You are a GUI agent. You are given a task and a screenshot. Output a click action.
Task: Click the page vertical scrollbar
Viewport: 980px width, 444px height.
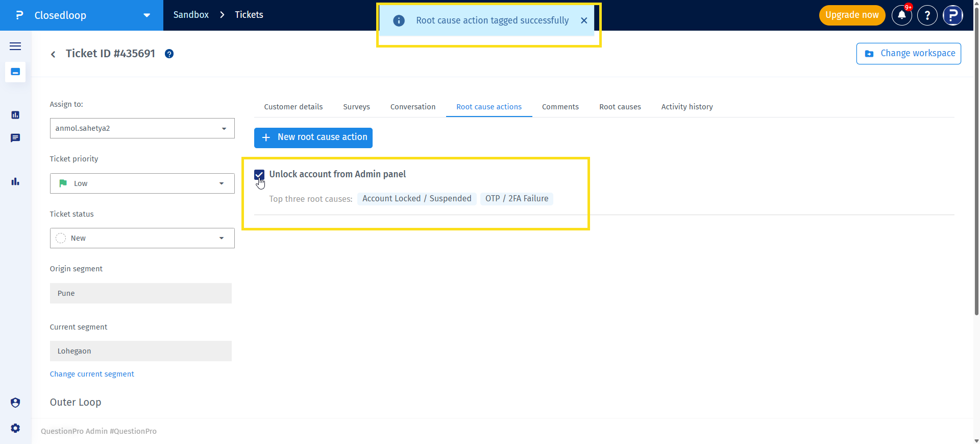976,161
